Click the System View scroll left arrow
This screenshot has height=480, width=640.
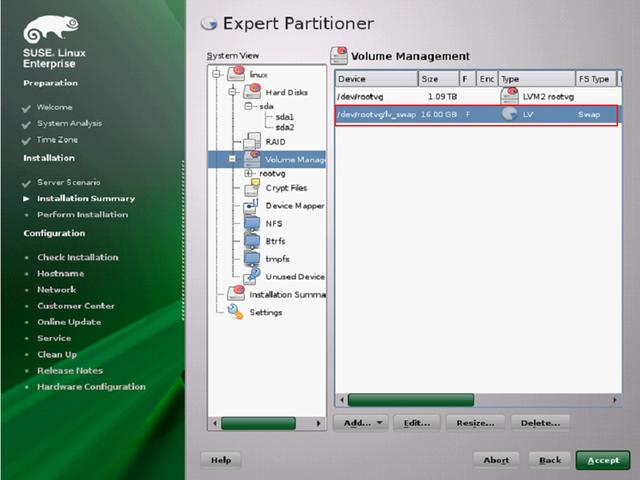pos(215,423)
